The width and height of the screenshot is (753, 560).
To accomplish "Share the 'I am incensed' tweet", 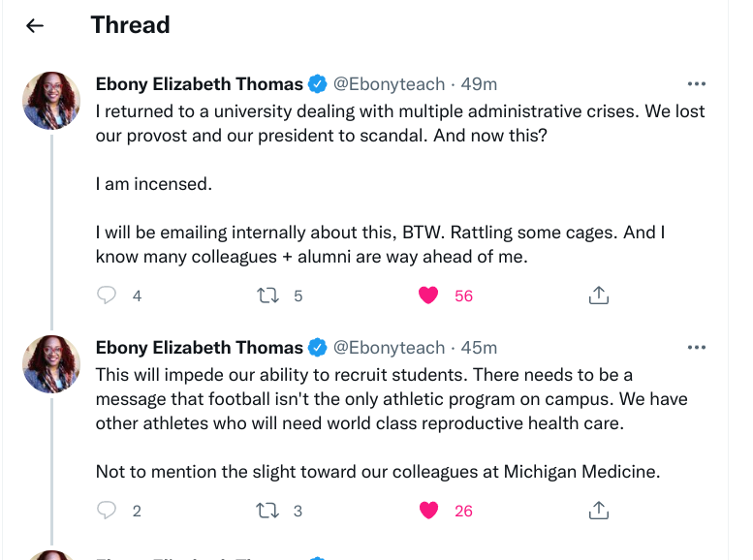I will 599,296.
